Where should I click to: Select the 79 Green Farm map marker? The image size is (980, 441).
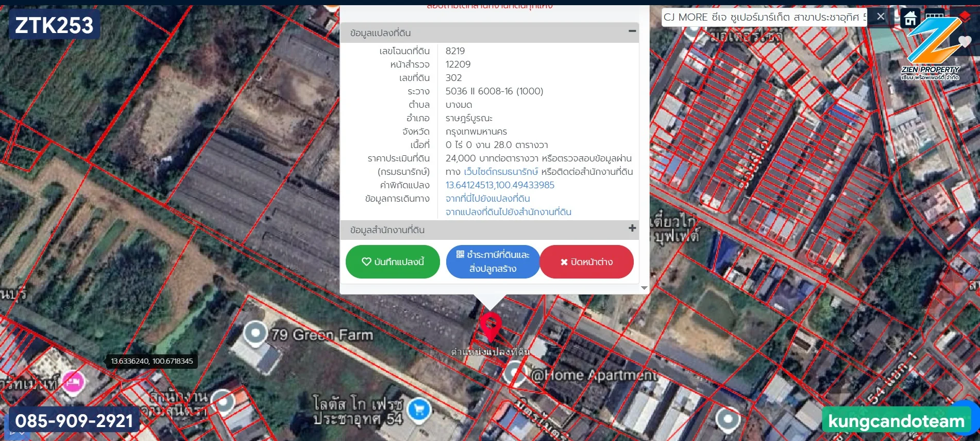(255, 333)
